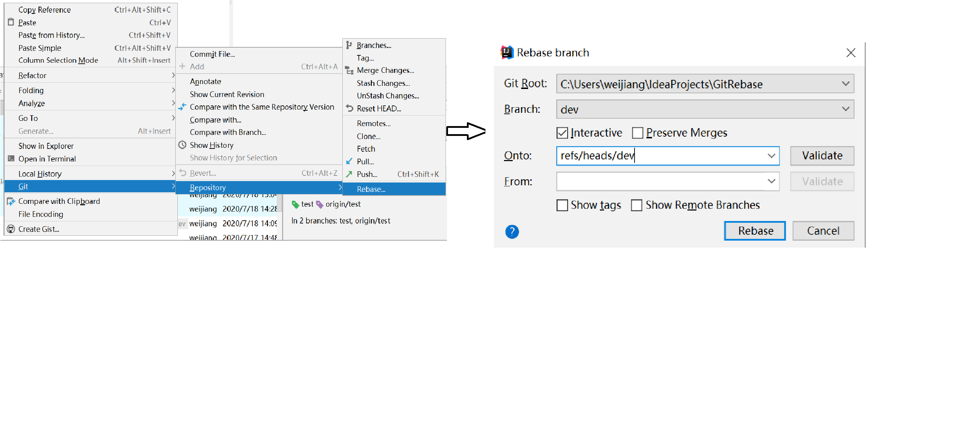Click the Paste clipboard icon
980x428 pixels.
coord(11,22)
